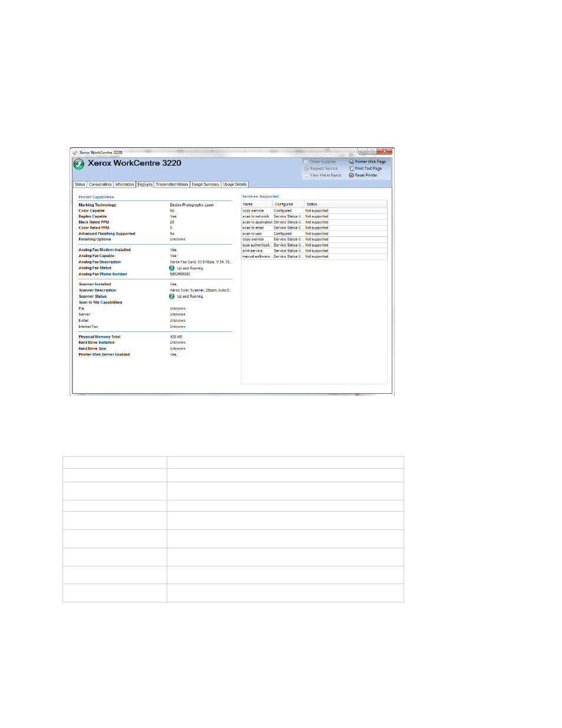Click the Duplex Capable label
Screen dimensions: 562x728
[x=92, y=216]
